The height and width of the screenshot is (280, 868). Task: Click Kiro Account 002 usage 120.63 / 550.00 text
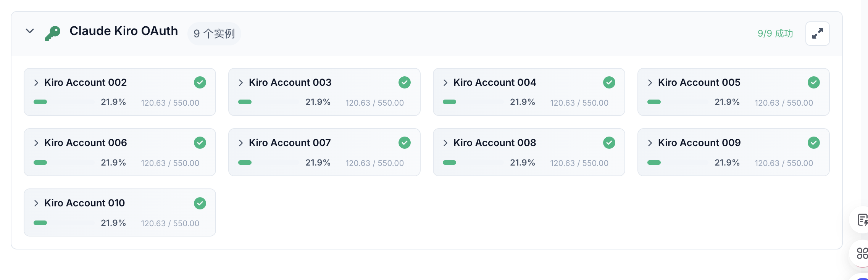[170, 103]
